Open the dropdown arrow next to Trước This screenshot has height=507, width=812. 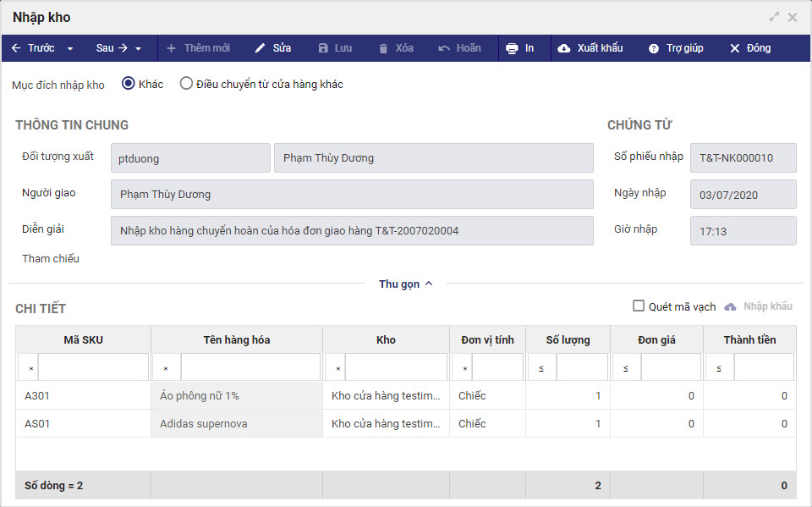[70, 48]
